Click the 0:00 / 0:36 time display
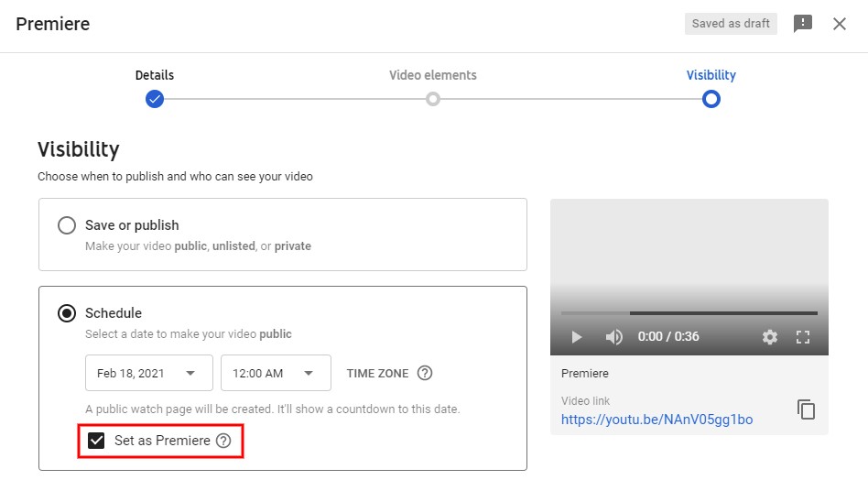The height and width of the screenshot is (480, 868). pyautogui.click(x=668, y=336)
